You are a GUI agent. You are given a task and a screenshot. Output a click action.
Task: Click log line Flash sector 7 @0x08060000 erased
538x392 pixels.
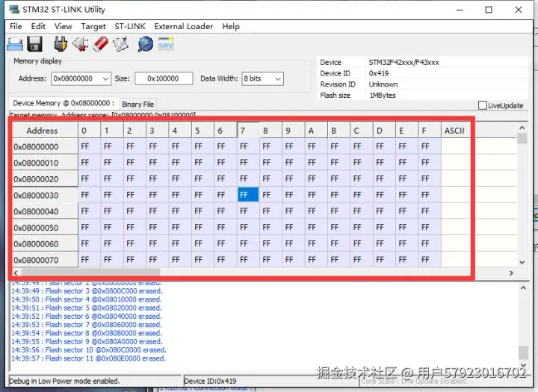86,325
